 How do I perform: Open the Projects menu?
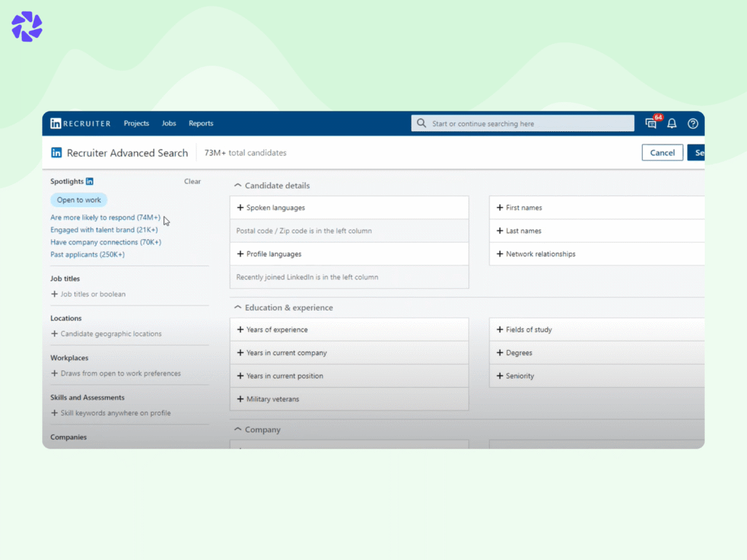click(x=136, y=123)
